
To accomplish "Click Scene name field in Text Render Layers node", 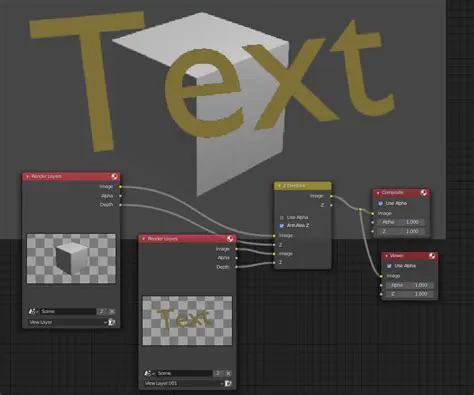I will coord(184,373).
